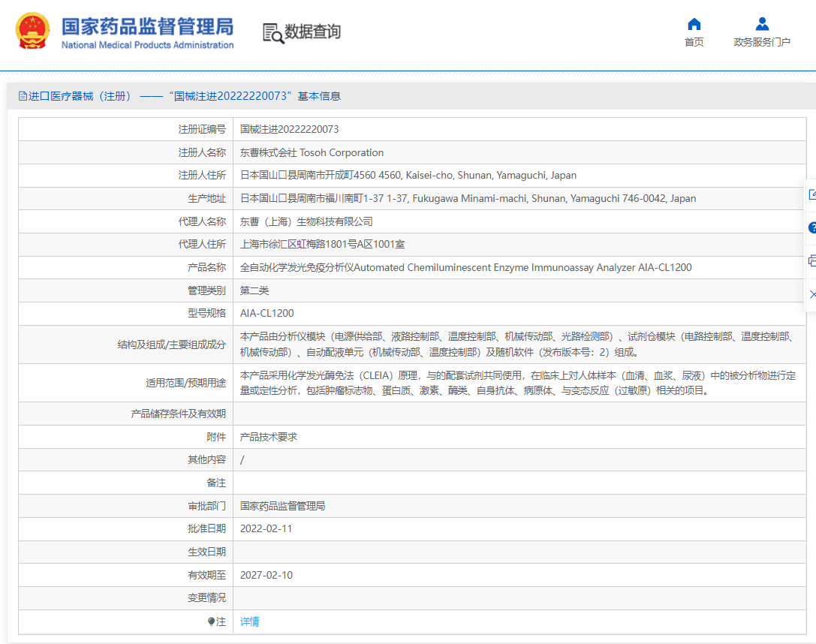Click the 变更情况 row label
Screen dimensions: 816x644
206,597
